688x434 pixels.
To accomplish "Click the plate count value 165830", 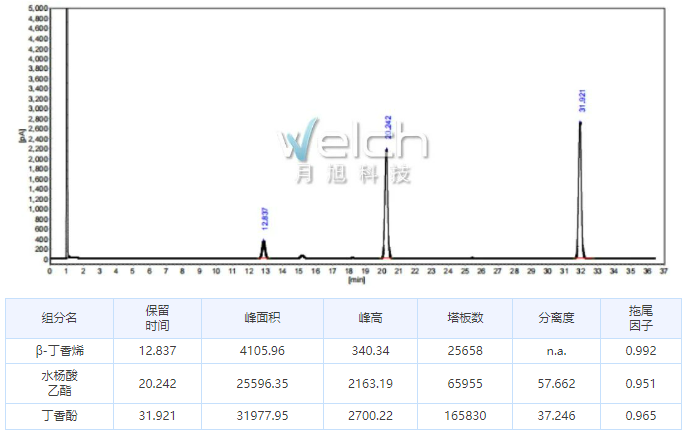I will [x=465, y=417].
